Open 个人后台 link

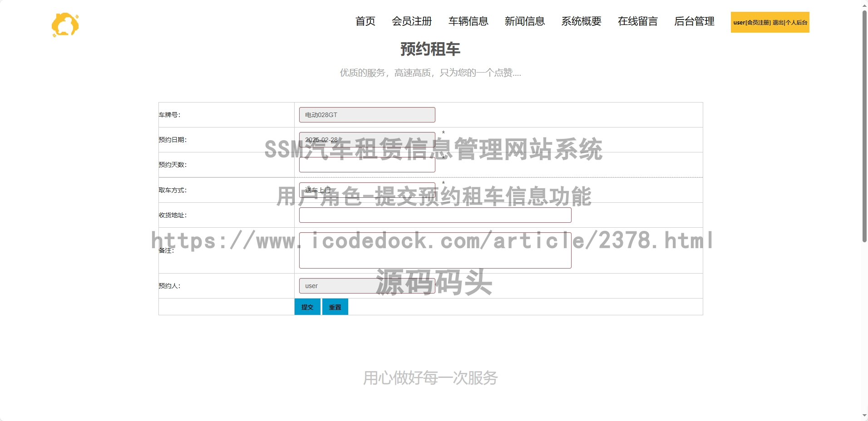coord(797,23)
